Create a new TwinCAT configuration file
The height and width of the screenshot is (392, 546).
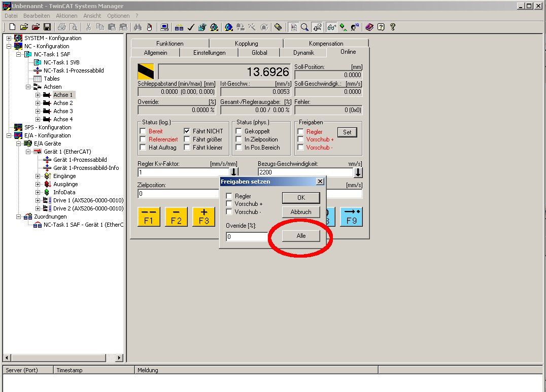point(12,27)
